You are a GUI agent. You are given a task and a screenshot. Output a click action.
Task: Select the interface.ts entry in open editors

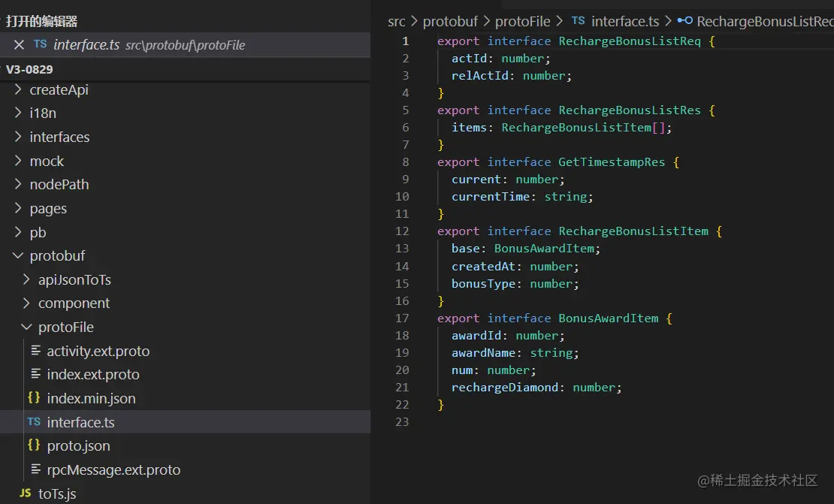185,44
